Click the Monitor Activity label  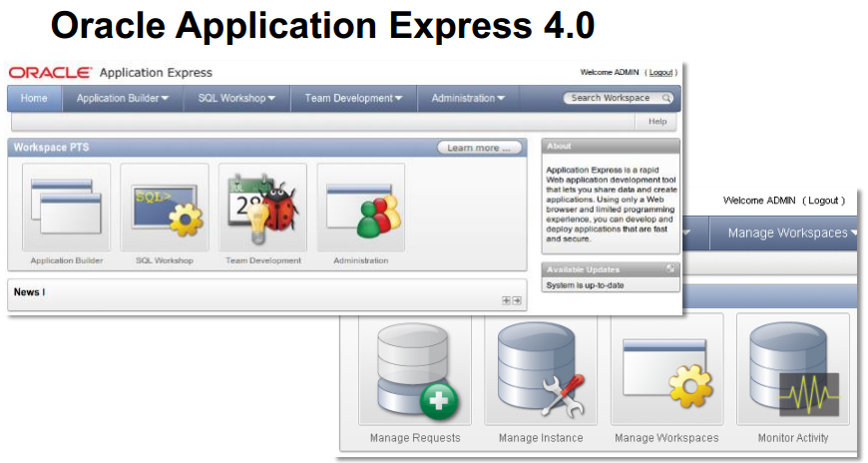pos(793,438)
